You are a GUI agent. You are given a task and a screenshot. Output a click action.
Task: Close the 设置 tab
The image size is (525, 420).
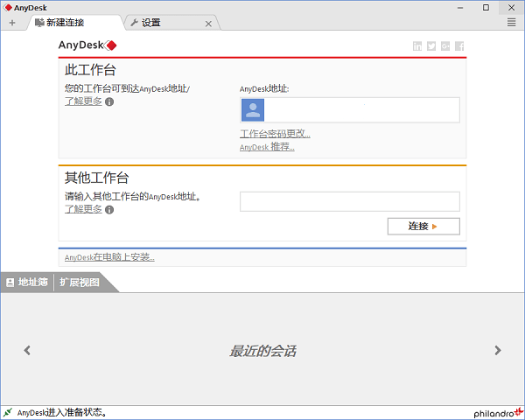[x=208, y=24]
